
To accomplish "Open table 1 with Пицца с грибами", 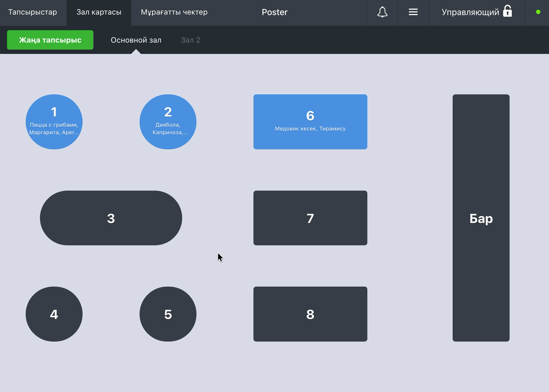I will (54, 122).
